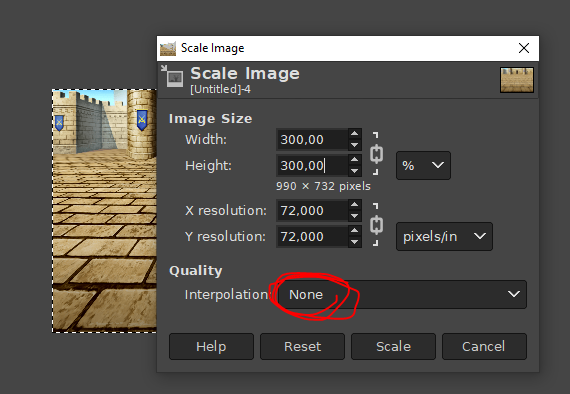Reset the scale dialog values

coord(302,346)
